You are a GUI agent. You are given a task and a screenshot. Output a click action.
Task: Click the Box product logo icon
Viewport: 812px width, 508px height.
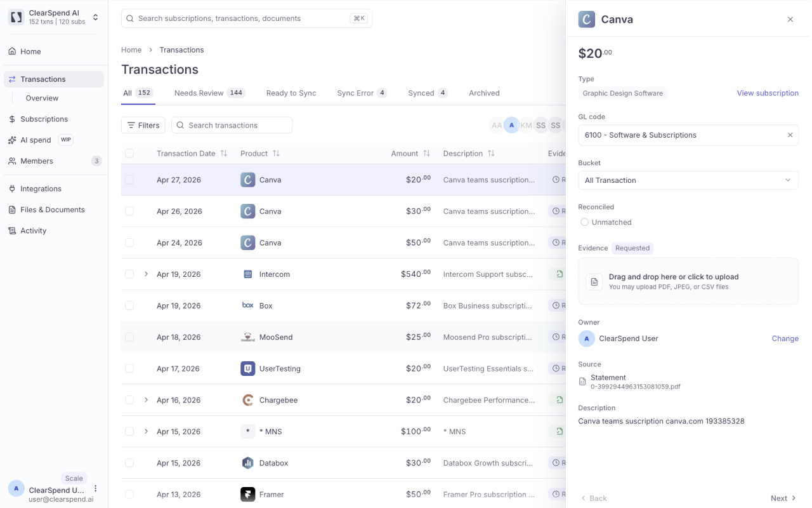point(248,305)
